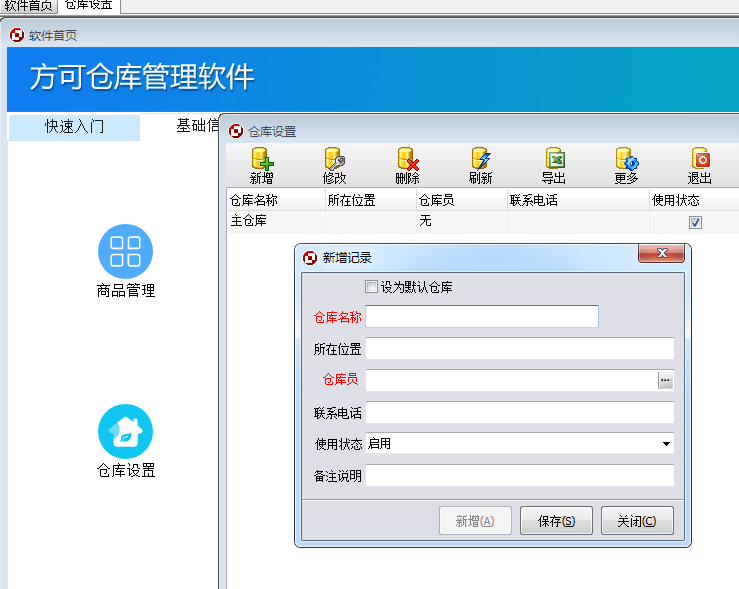Select the 快速入门 tab
The width and height of the screenshot is (739, 589).
(74, 127)
